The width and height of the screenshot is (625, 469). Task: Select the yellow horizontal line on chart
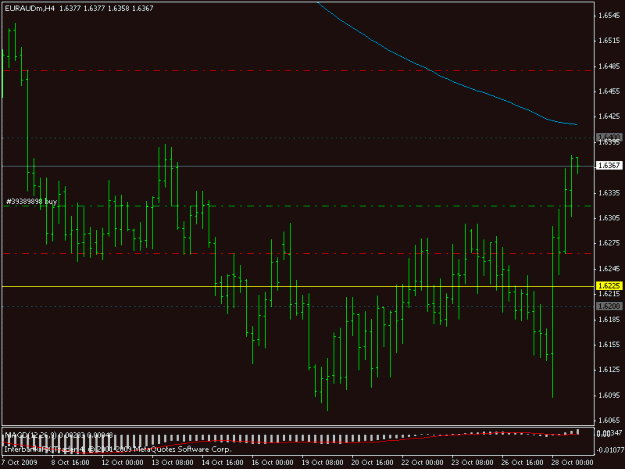(x=298, y=287)
